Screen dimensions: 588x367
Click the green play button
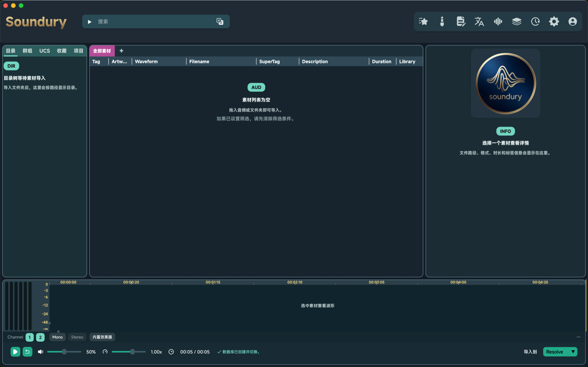click(x=15, y=352)
